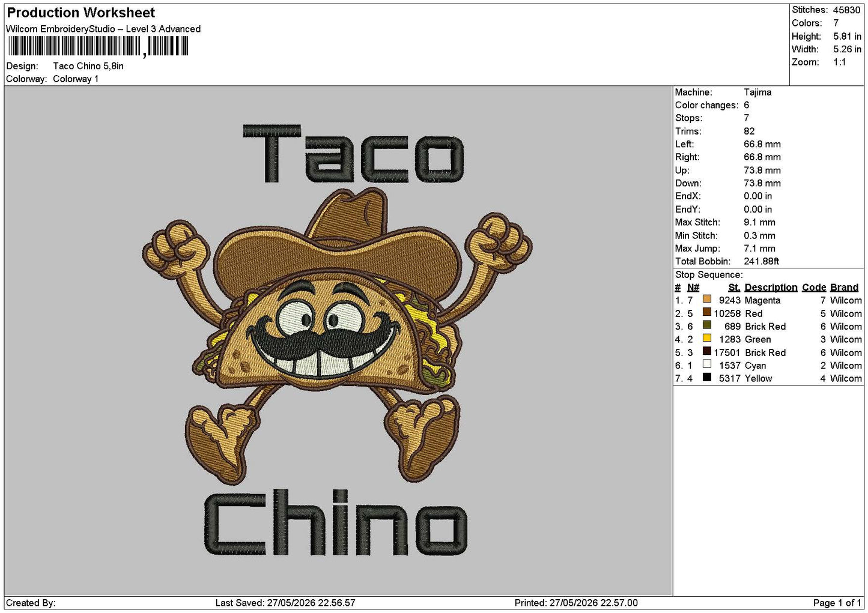Image resolution: width=868 pixels, height=613 pixels.
Task: Click the design name 'Taco Chino 5,8in'
Action: click(88, 66)
